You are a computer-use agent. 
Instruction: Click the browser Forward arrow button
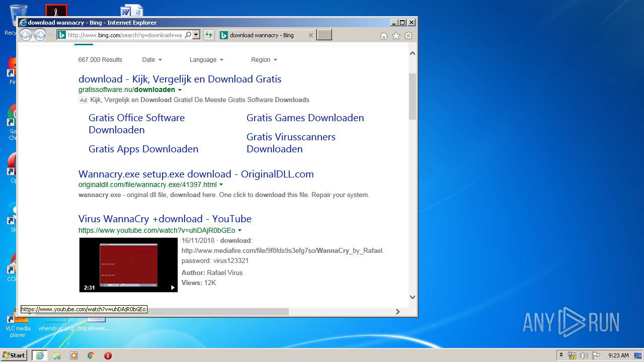pos(40,35)
